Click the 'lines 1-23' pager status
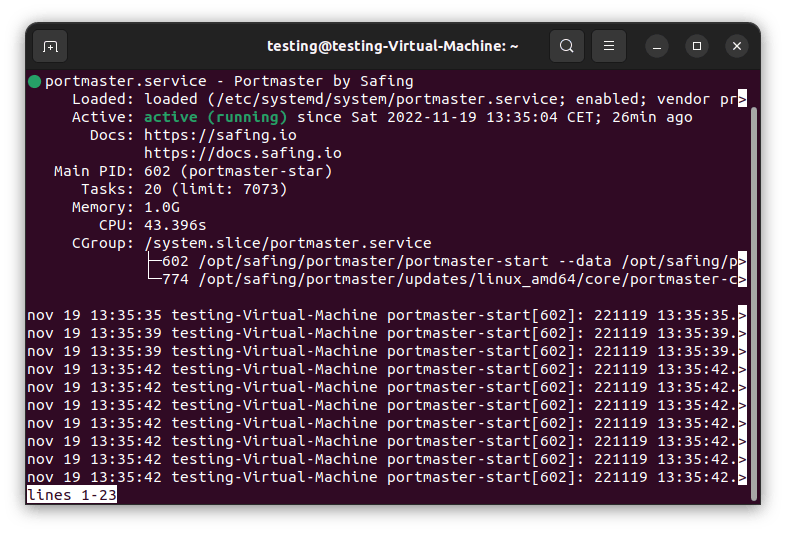Screen dimensions: 786x533 (x=72, y=495)
